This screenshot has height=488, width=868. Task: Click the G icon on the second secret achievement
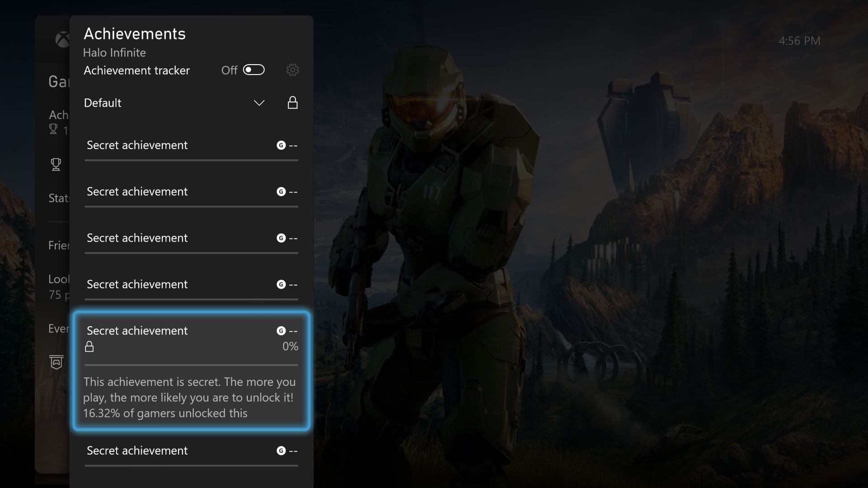281,192
